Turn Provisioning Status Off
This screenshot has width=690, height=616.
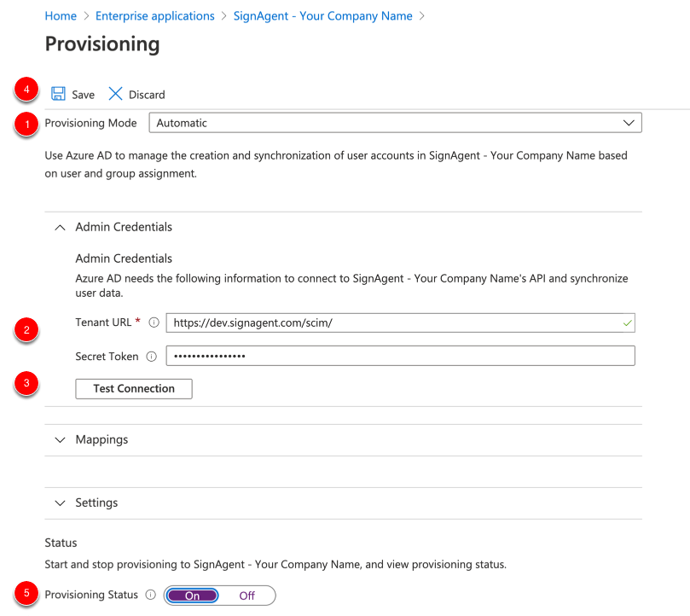(x=246, y=596)
